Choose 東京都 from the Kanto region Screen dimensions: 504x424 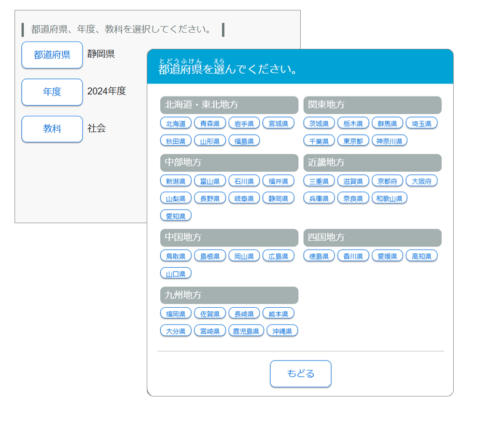tap(353, 141)
